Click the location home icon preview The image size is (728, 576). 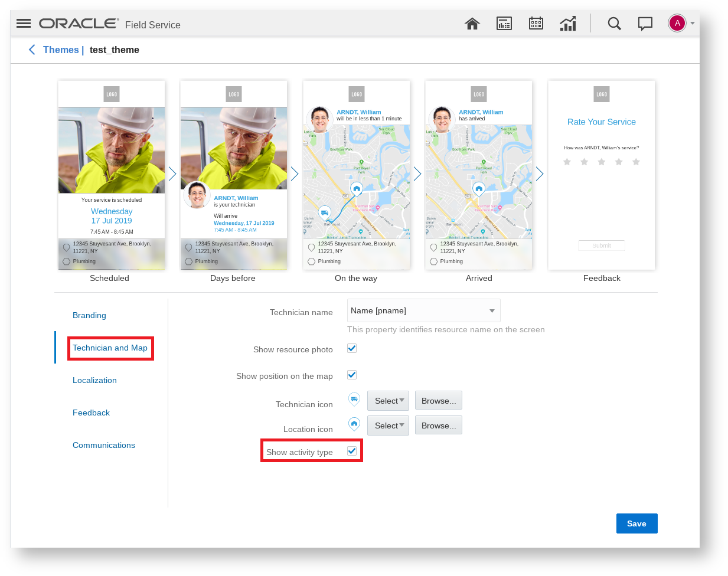354,424
